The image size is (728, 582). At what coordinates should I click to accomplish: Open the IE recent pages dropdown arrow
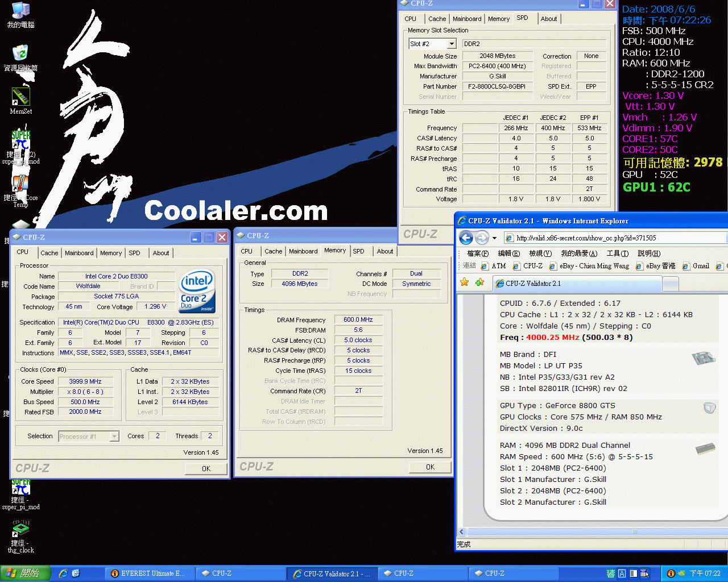(494, 238)
